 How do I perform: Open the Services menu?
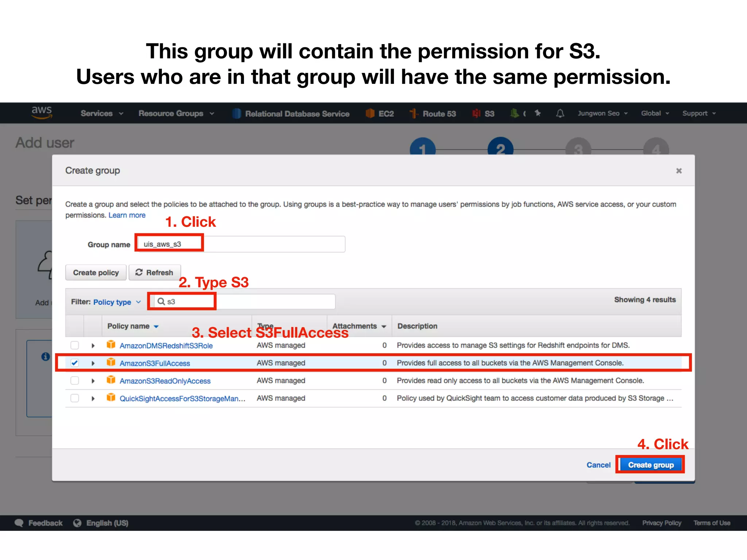pyautogui.click(x=102, y=113)
